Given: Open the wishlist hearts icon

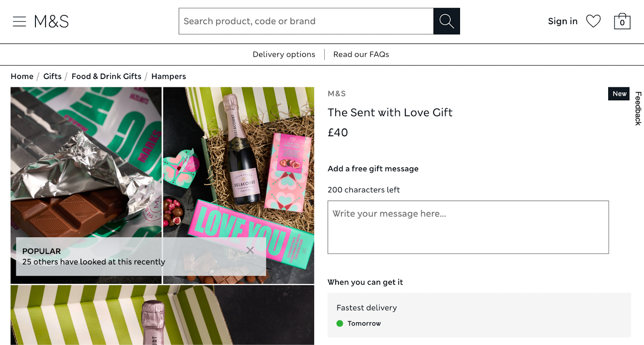Looking at the screenshot, I should (593, 21).
